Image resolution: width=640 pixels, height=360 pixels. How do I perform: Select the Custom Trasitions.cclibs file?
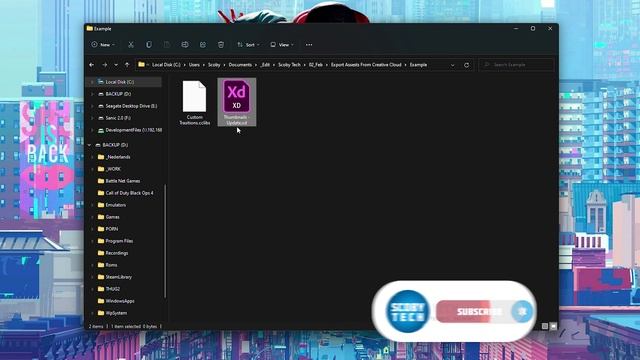point(195,102)
